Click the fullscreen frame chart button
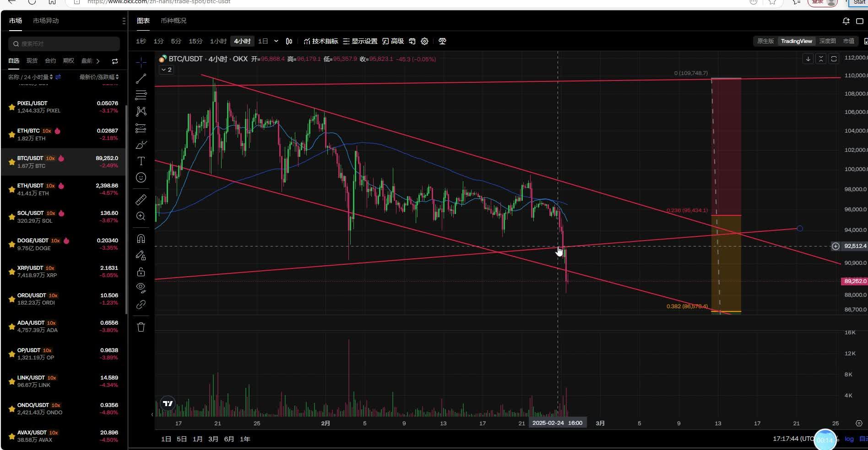The height and width of the screenshot is (450, 868). point(834,59)
